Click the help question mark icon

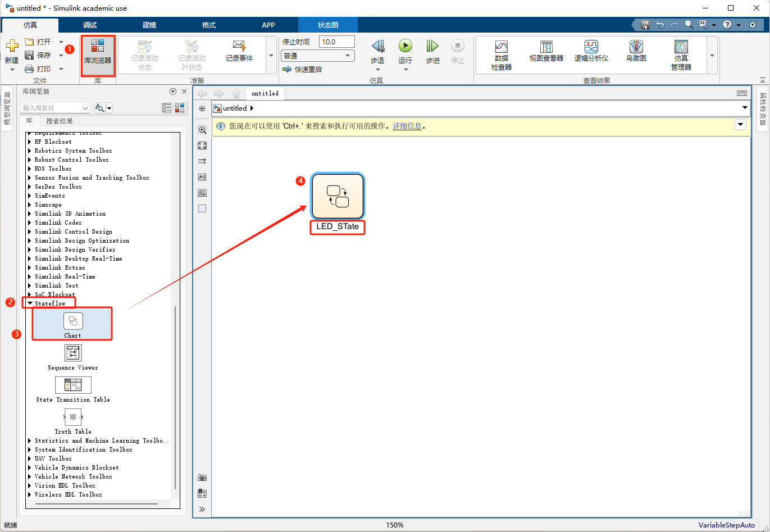(x=727, y=25)
